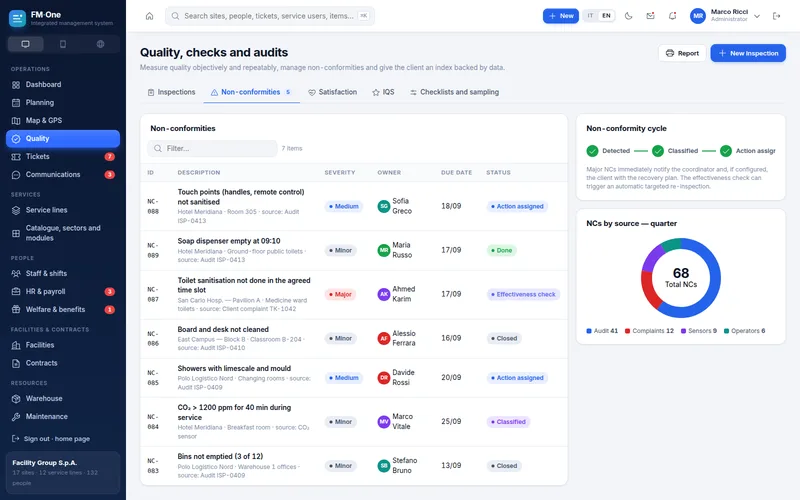Click the logout icon in top bar
Screen dimensions: 800x500
(777, 16)
